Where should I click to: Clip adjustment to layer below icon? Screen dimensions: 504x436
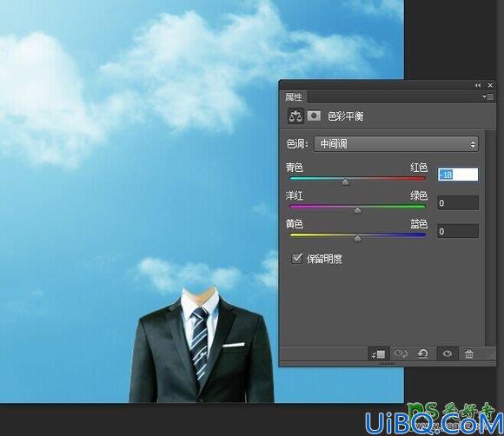[378, 354]
